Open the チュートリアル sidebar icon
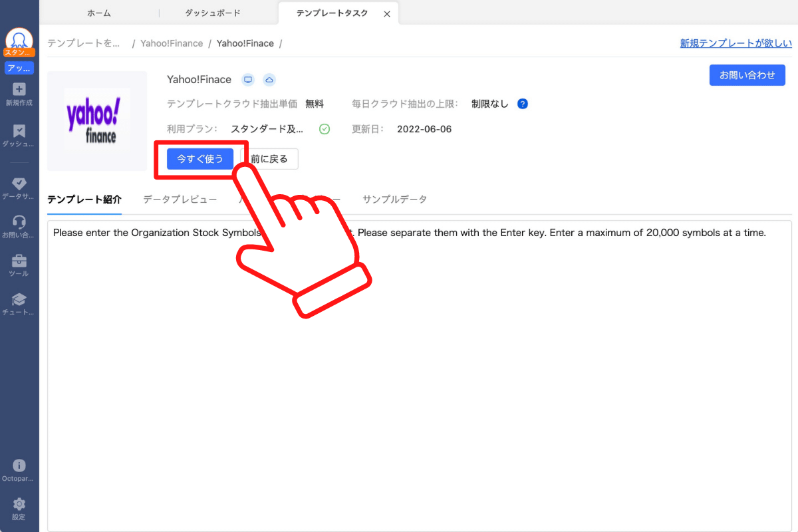Image resolution: width=798 pixels, height=532 pixels. (x=19, y=300)
